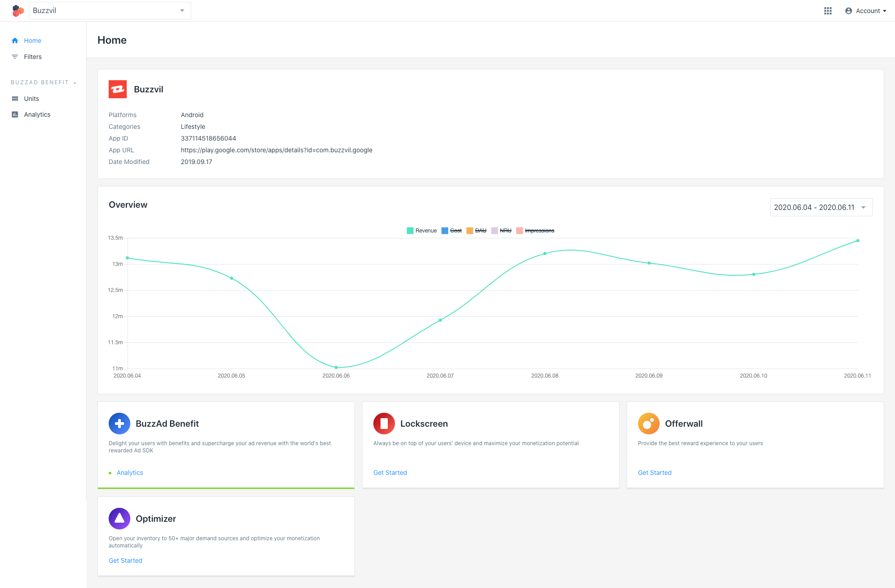Viewport: 895px width, 588px height.
Task: Click the red Lockscreen icon
Action: tap(384, 424)
